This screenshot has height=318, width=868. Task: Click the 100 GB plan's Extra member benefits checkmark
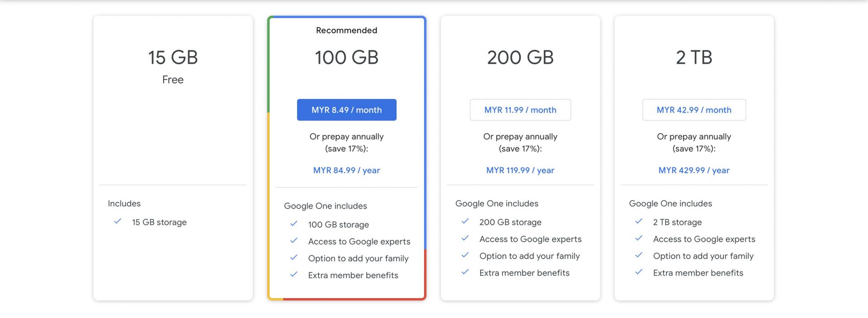(294, 275)
